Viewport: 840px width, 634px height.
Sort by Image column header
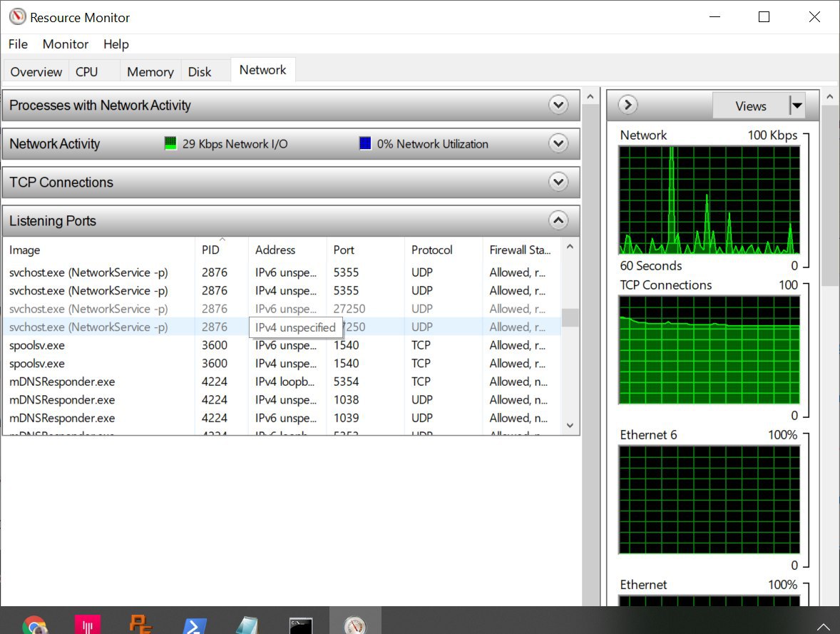[98, 250]
